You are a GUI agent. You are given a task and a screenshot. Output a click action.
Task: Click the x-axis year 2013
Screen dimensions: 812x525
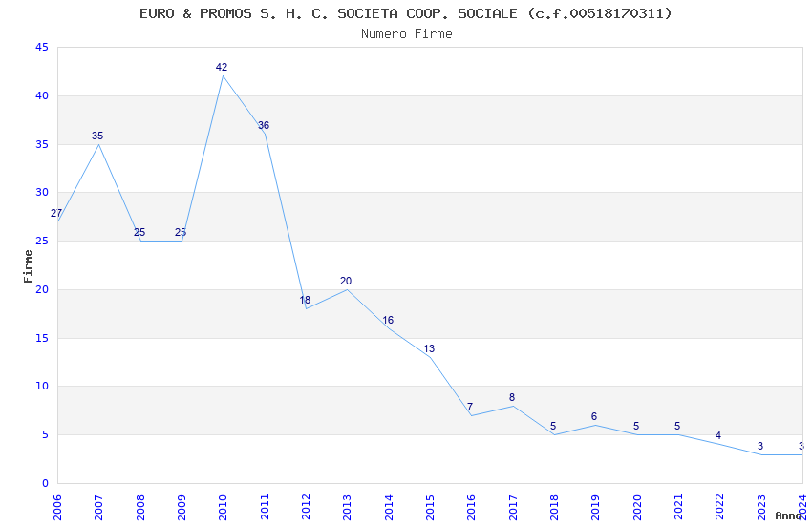[x=347, y=508]
